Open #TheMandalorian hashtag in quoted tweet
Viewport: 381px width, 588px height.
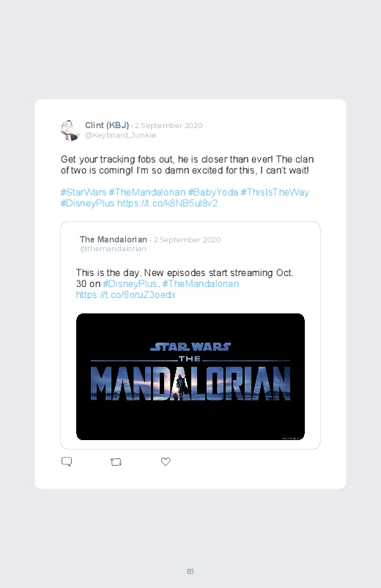201,284
